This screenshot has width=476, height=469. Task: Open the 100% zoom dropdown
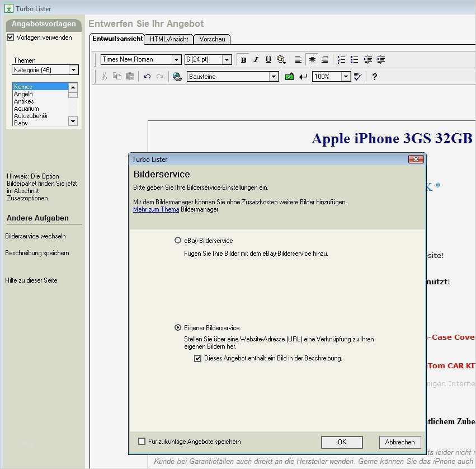pos(346,77)
